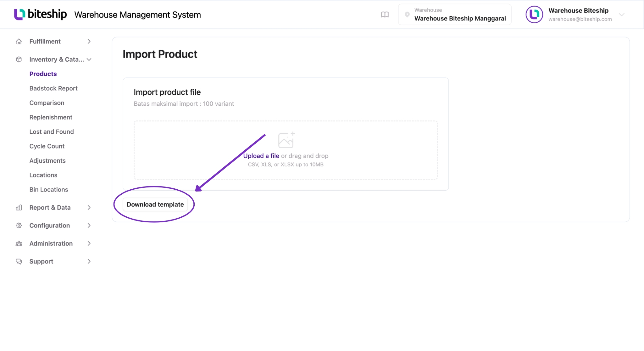644x351 pixels.
Task: Open the documentation book icon
Action: click(x=385, y=15)
